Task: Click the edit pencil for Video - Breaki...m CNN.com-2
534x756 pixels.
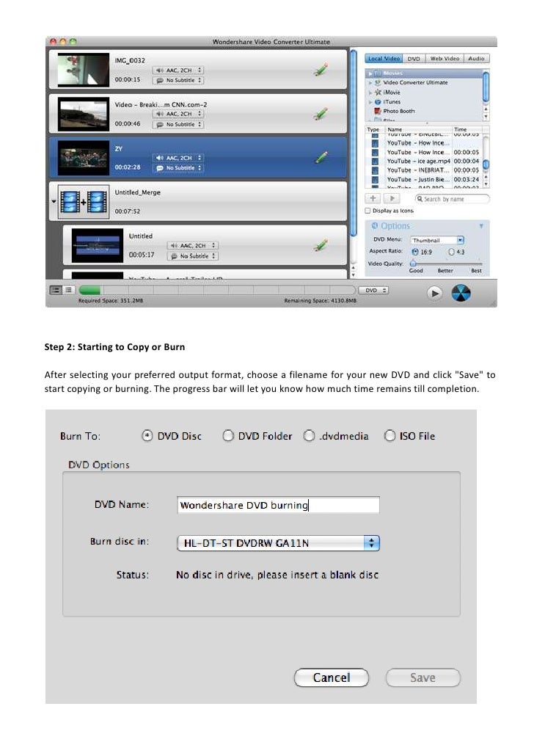Action: tap(321, 115)
